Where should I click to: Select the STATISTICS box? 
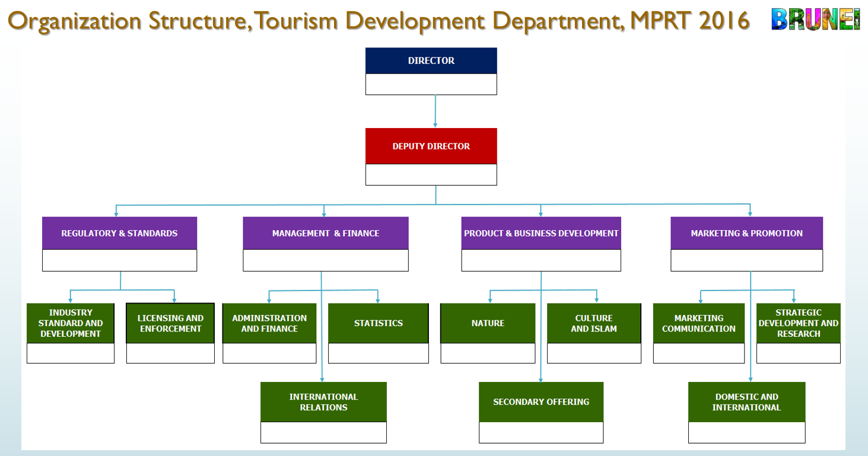click(379, 323)
